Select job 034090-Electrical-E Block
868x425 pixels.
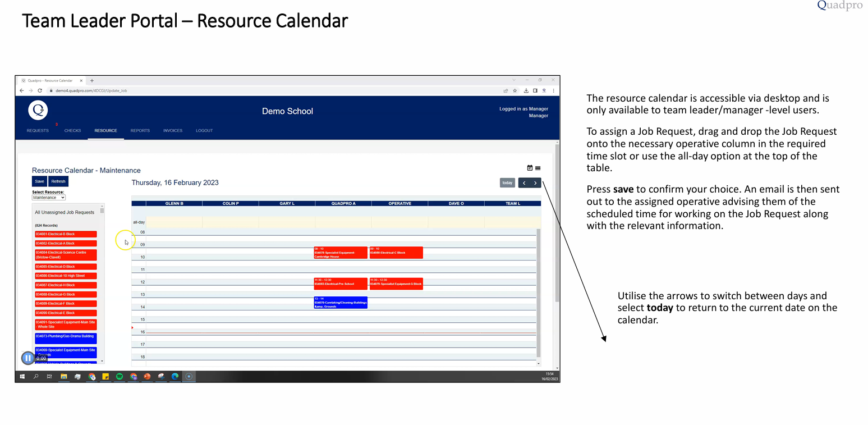[x=66, y=313]
